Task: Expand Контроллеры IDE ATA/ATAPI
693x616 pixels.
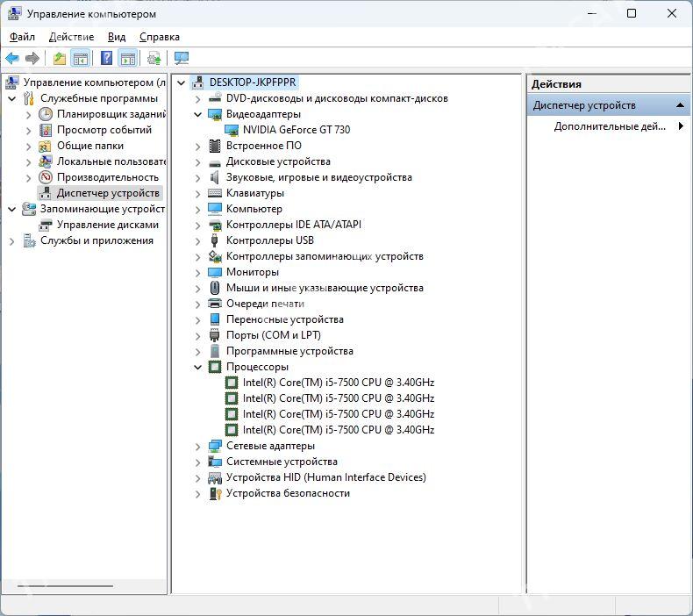Action: (x=197, y=226)
